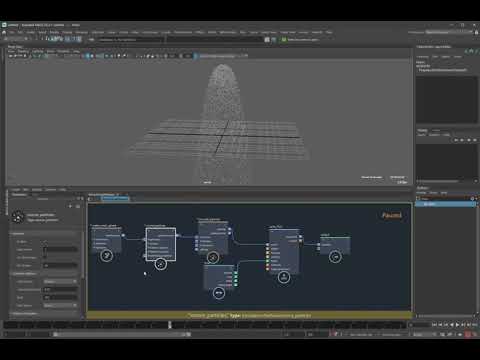Screen dimensions: 480x360
Task: Click the output port of the leftmost node
Action: tap(123, 236)
